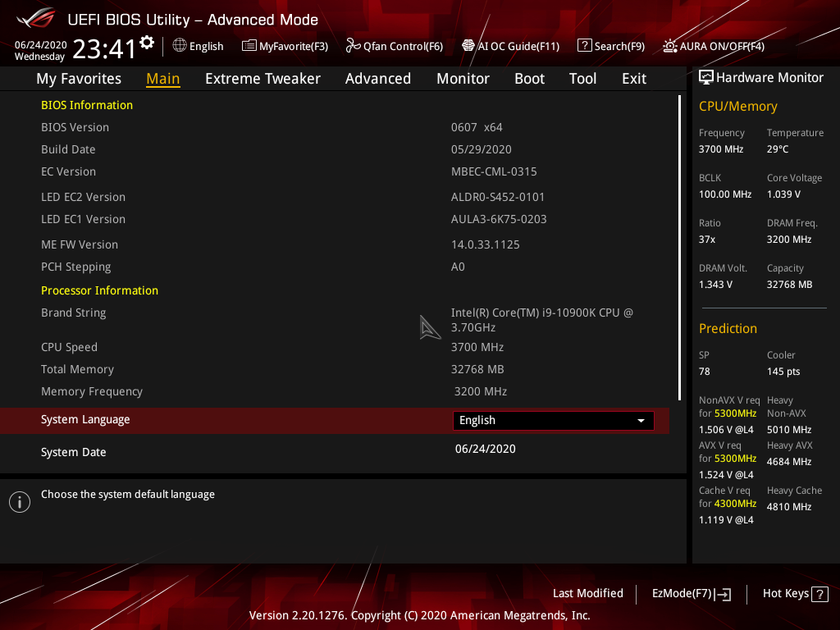
Task: Click PCH Stepping value A0
Action: coord(458,267)
